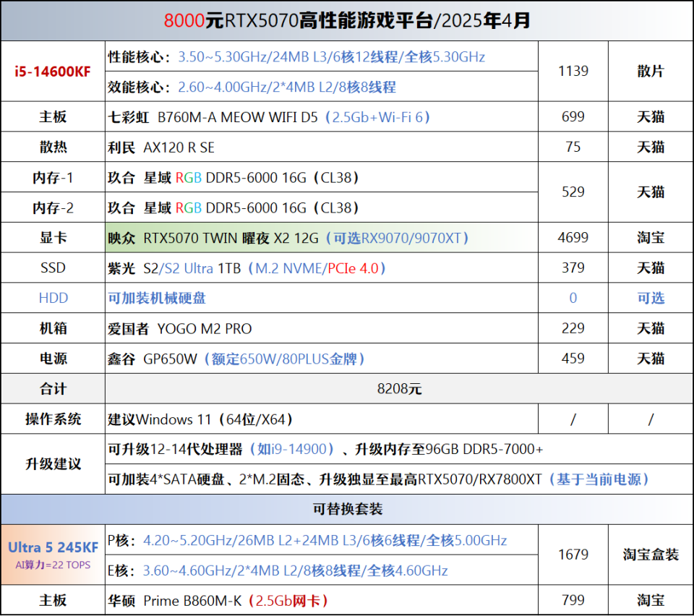Click the 可加装4*SATA硬盘 upgrade suggestion line
Screen dimensions: 694x616
click(x=399, y=479)
